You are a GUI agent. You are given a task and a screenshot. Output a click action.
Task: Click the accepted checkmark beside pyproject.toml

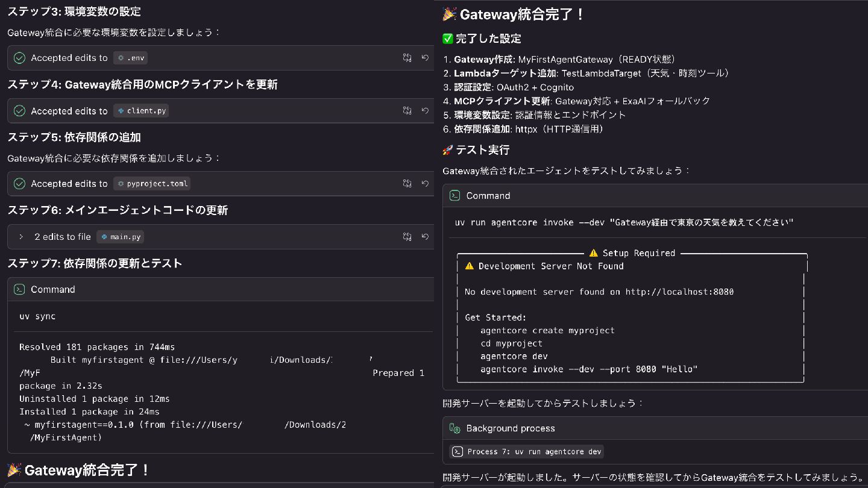pos(19,184)
